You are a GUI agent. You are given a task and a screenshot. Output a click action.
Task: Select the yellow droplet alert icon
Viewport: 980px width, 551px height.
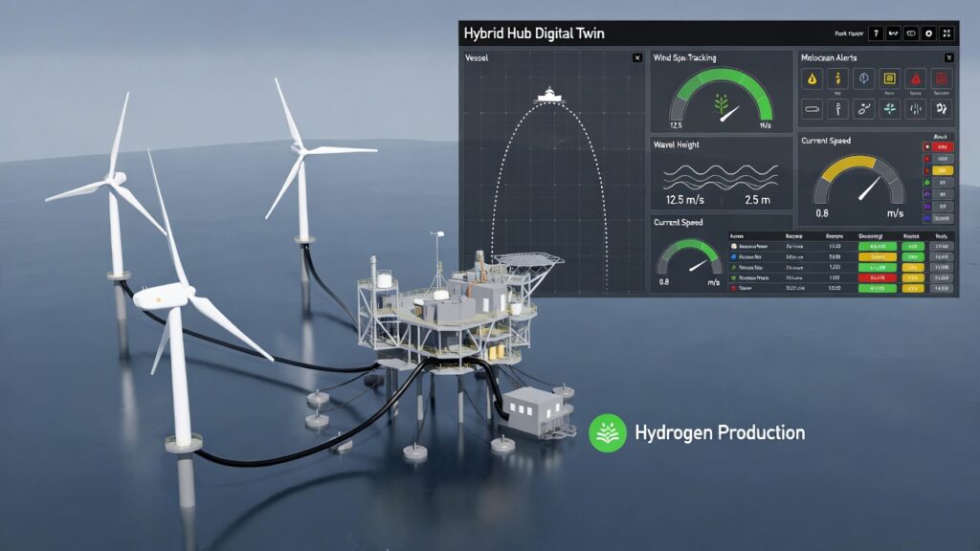pos(811,79)
